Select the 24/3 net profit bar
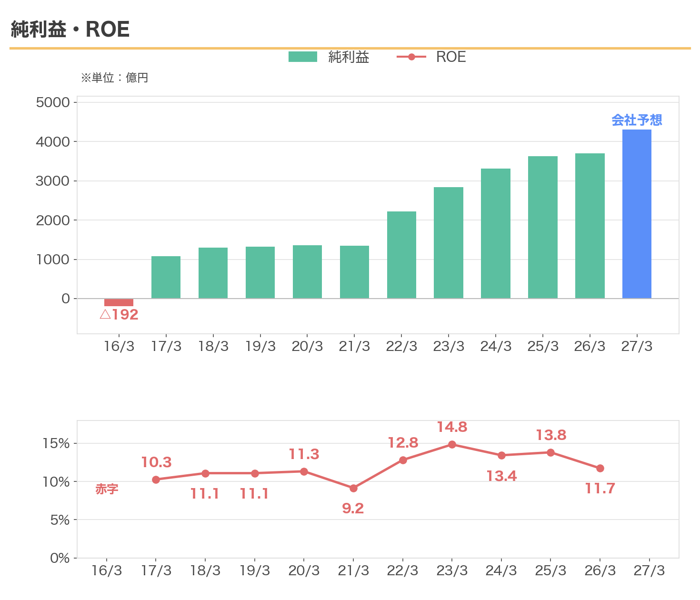Viewport: 700px width, 600px height. pos(496,233)
